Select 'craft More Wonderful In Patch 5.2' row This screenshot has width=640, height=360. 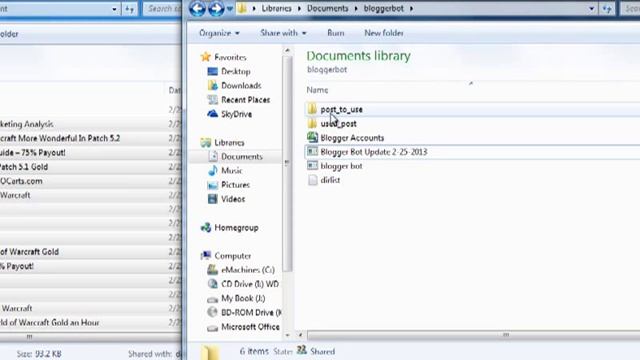[x=91, y=138]
